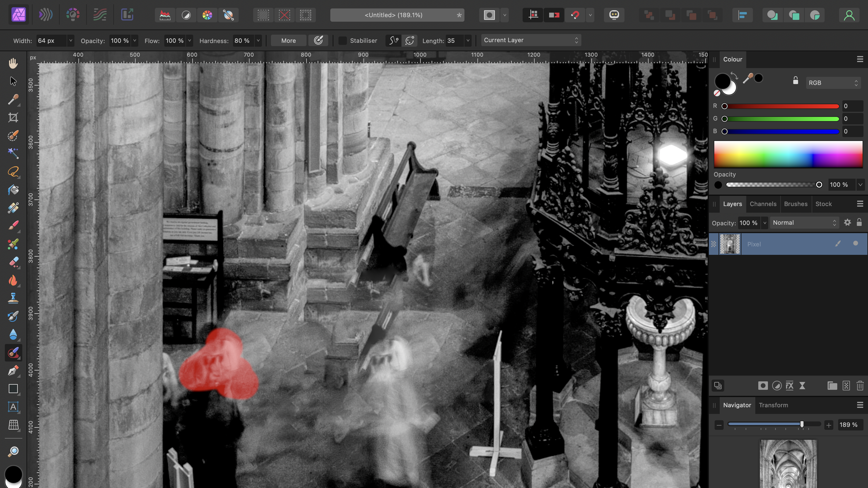The image size is (868, 488).
Task: Switch to the Stock tab
Action: 823,204
